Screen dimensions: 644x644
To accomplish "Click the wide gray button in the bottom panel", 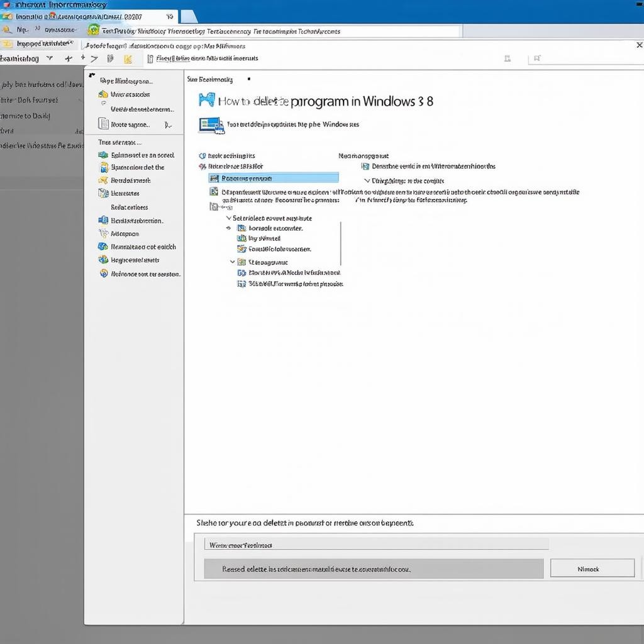I will pos(374,569).
